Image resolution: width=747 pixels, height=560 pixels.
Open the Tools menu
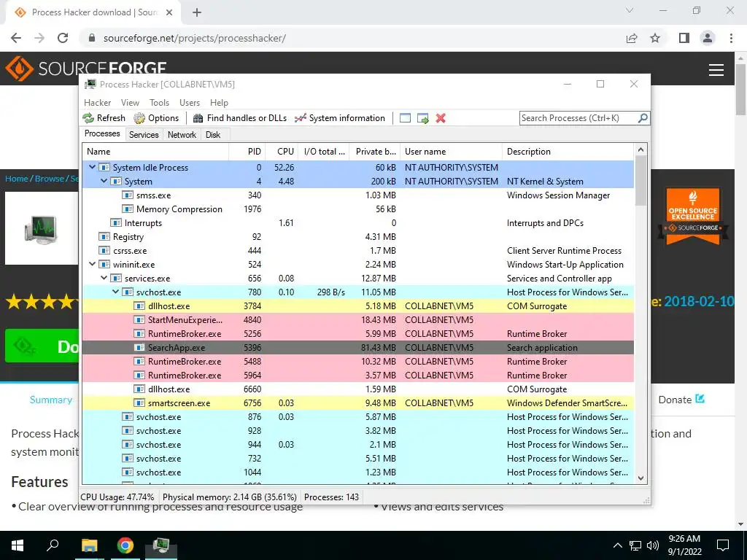click(x=159, y=103)
